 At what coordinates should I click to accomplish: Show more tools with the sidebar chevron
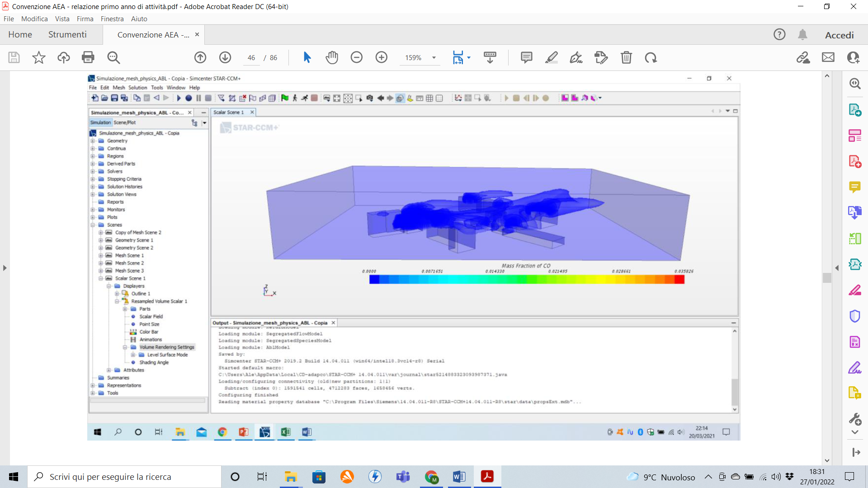tap(855, 432)
